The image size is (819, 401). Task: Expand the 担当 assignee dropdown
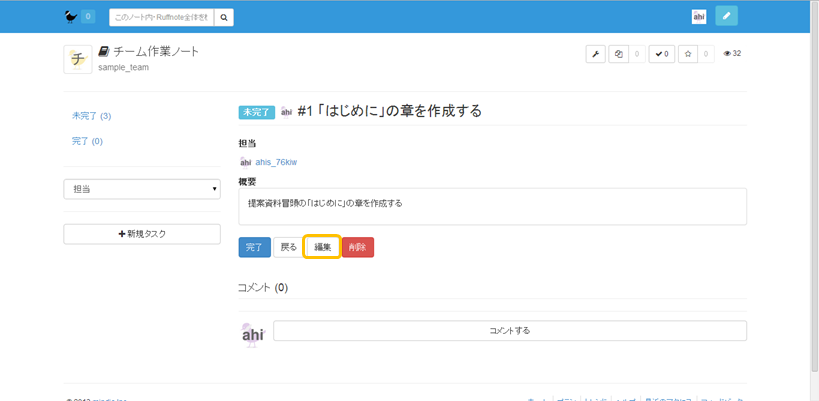point(142,188)
